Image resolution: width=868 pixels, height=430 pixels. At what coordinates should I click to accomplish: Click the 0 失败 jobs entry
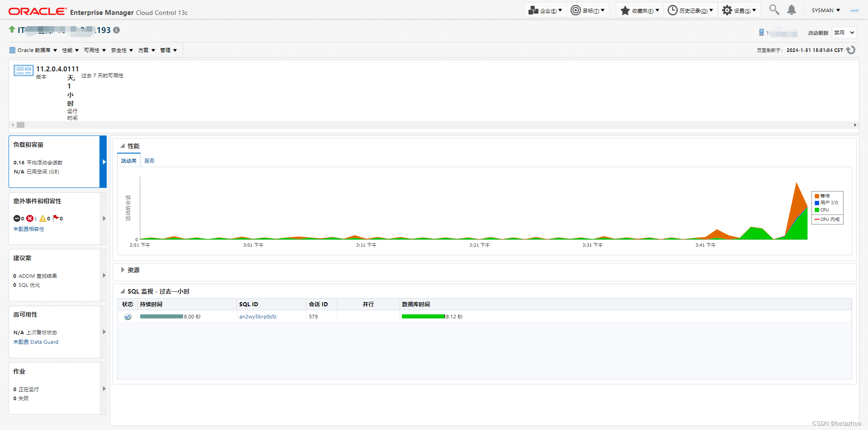[21, 398]
